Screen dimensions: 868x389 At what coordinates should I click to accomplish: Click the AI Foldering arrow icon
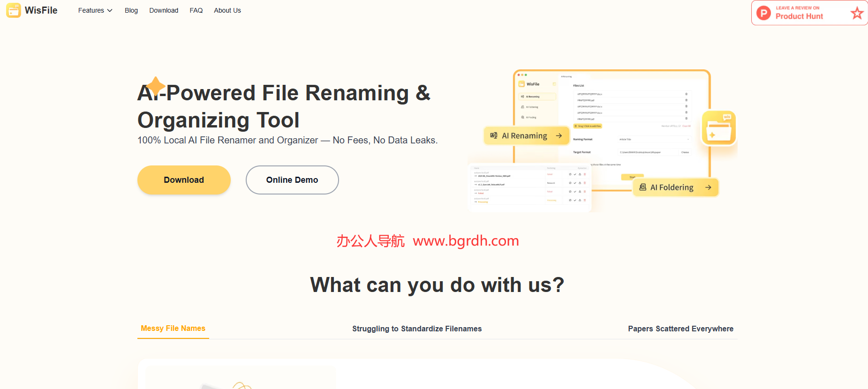(708, 187)
